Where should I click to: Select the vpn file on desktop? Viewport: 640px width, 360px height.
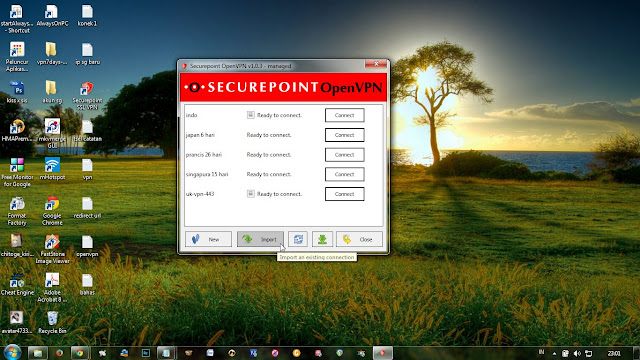(x=87, y=169)
